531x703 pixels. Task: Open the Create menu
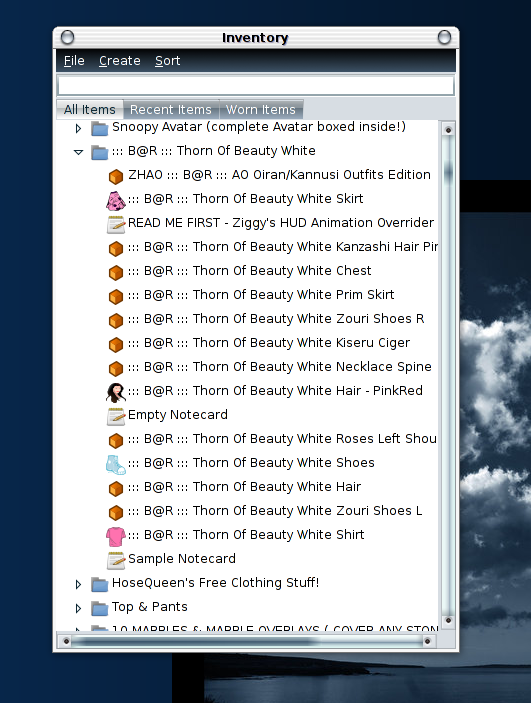tap(120, 61)
